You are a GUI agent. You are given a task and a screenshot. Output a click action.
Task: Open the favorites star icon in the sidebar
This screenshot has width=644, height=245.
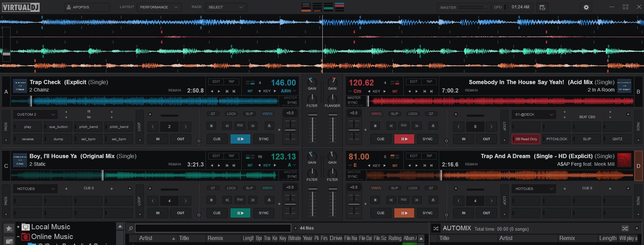point(9,228)
